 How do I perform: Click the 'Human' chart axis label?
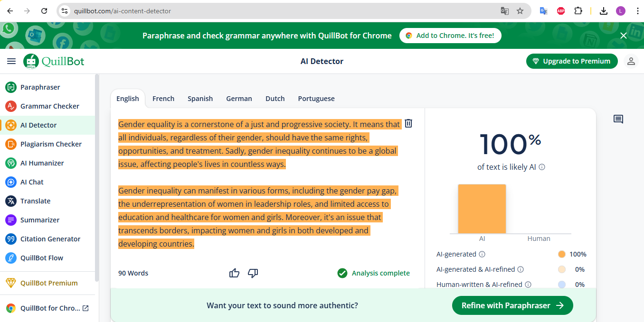pyautogui.click(x=539, y=239)
